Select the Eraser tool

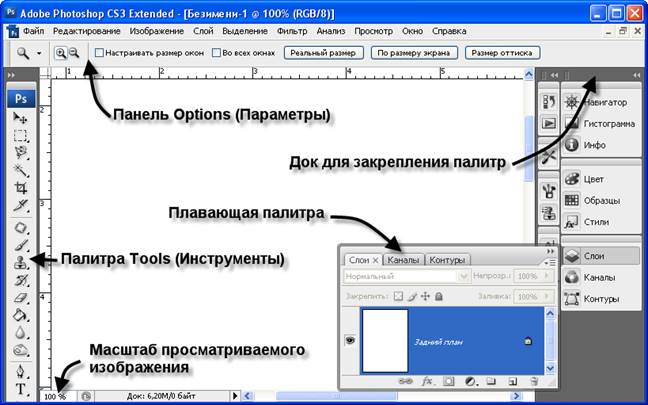[x=20, y=298]
